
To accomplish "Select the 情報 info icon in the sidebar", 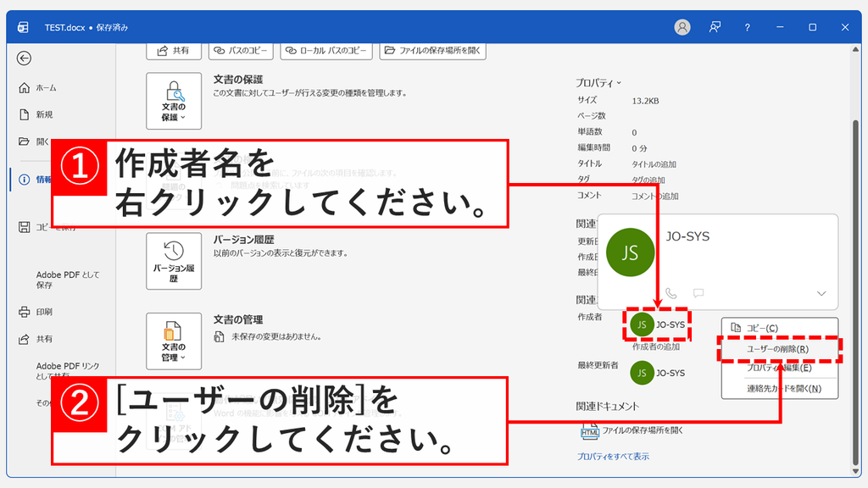I will point(24,180).
